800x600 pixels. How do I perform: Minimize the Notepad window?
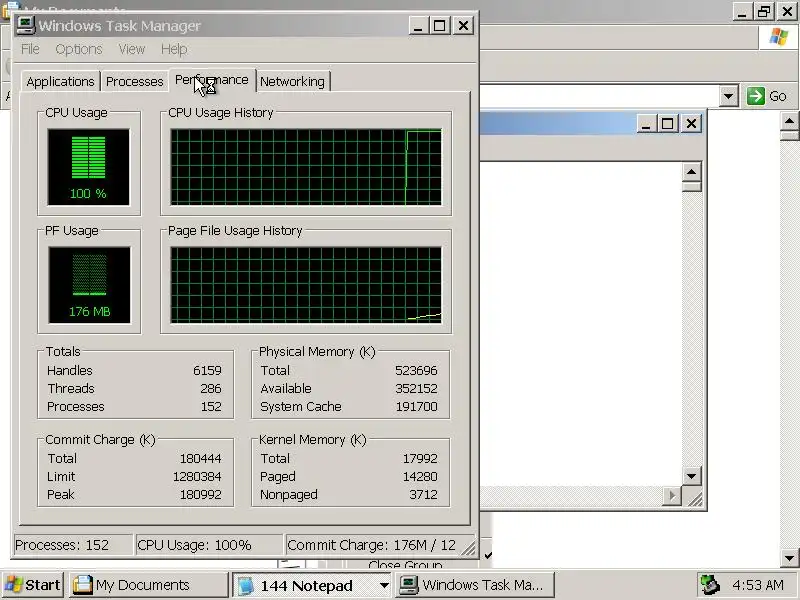[645, 123]
